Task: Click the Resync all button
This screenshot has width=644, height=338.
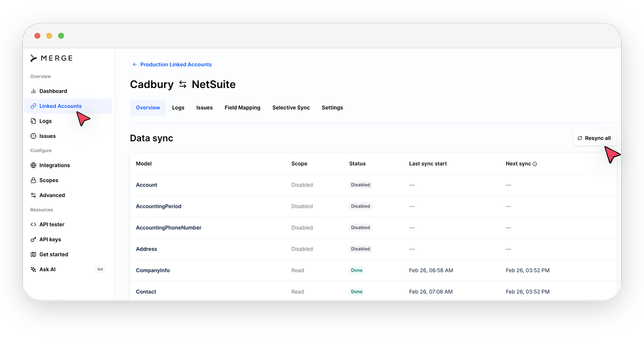Action: 594,138
